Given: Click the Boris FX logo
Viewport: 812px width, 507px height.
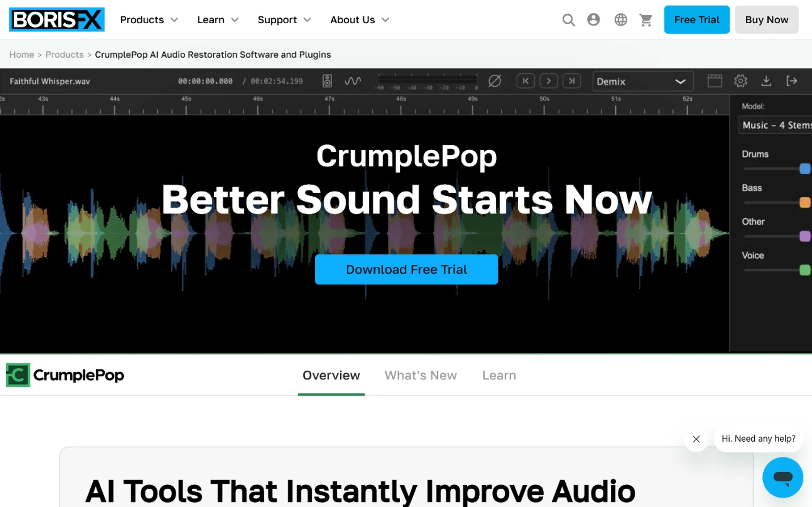Looking at the screenshot, I should click(57, 20).
